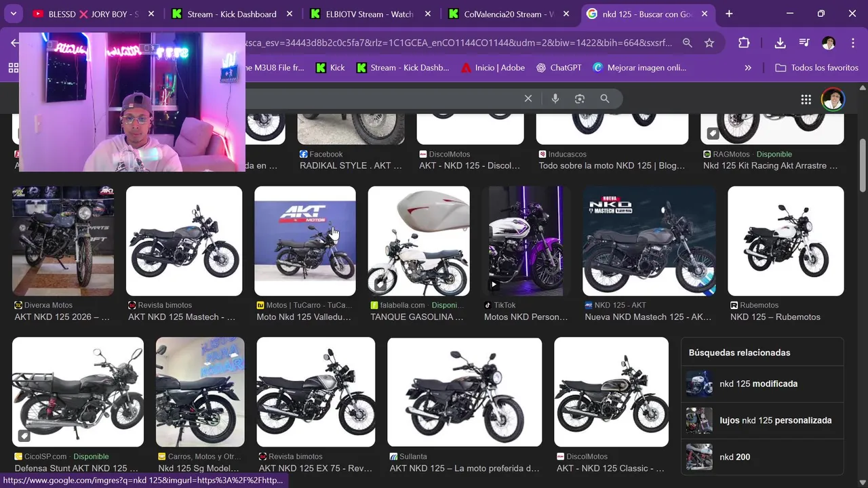This screenshot has width=868, height=488.
Task: Open the Chrome profile avatar
Action: (x=828, y=43)
